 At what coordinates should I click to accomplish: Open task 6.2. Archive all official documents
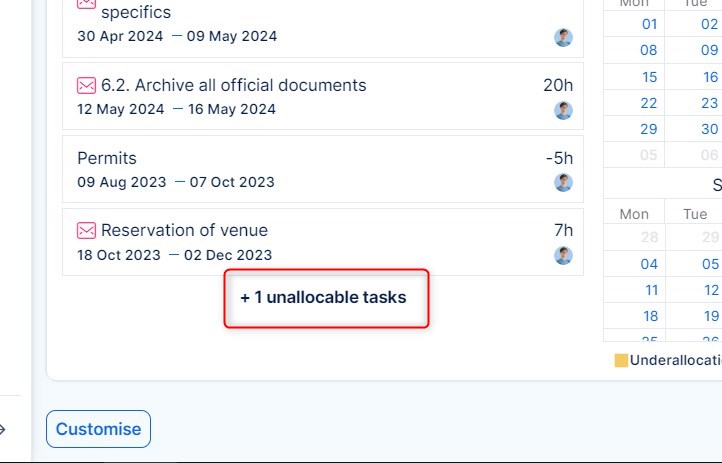pos(233,85)
